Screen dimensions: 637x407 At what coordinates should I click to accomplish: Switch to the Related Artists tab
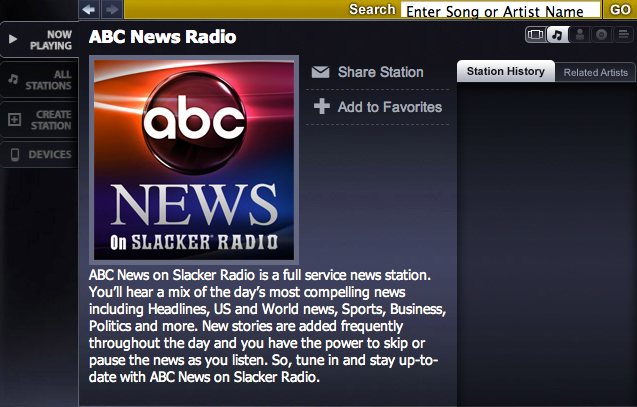(595, 73)
